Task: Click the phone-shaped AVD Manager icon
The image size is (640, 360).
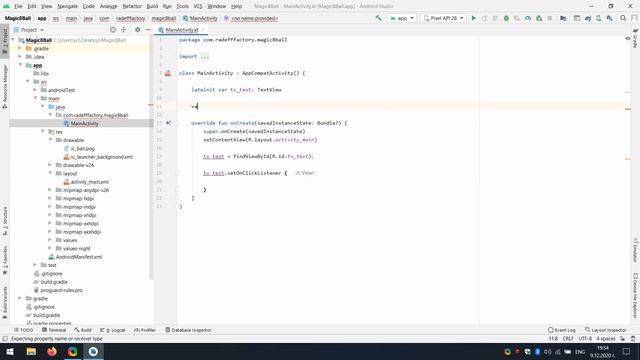Action: click(598, 18)
